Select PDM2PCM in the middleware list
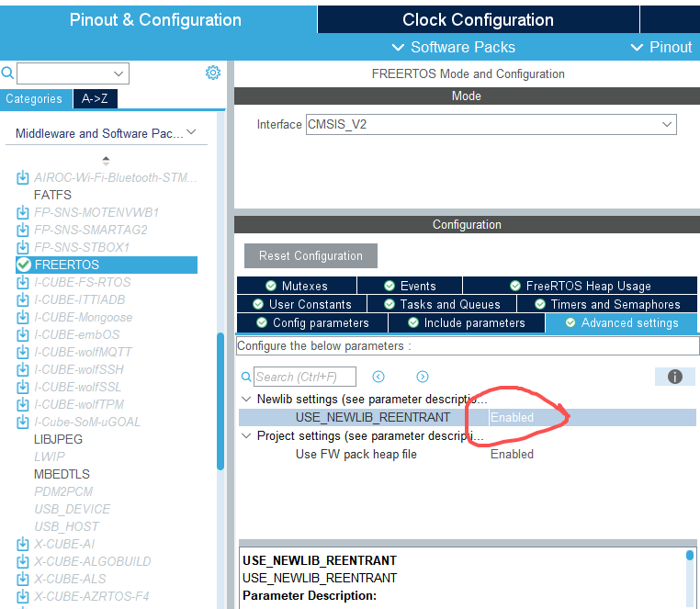Image resolution: width=700 pixels, height=609 pixels. [x=63, y=491]
